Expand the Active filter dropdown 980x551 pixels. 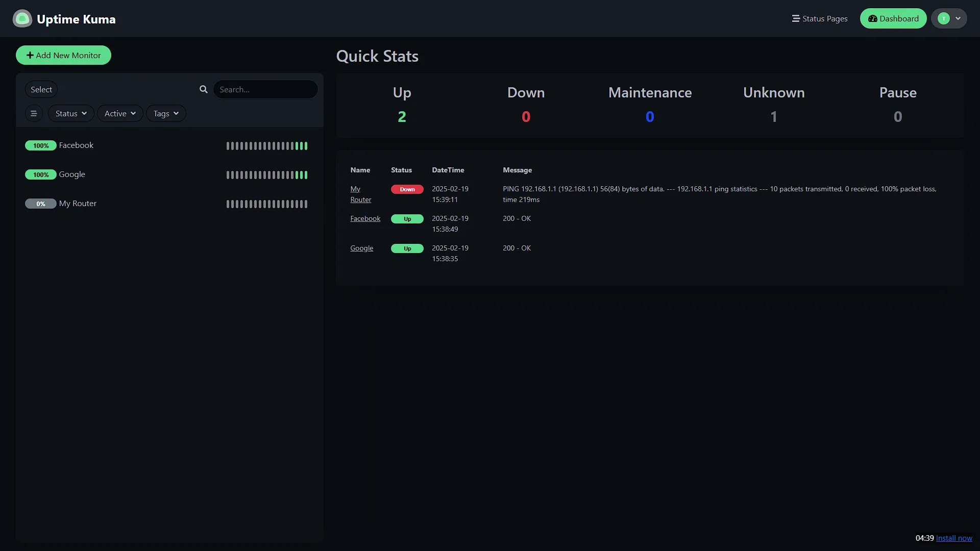coord(120,113)
